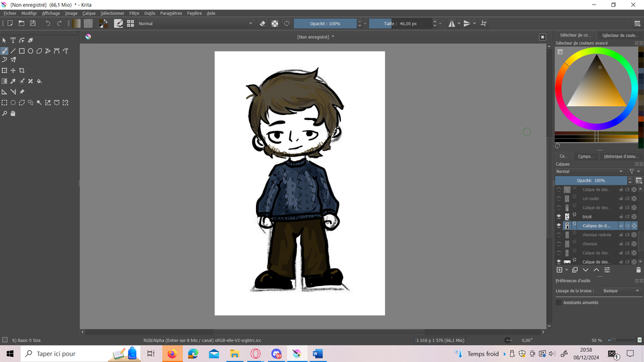
Task: Enable the Assistants aimantés checkbox
Action: click(x=558, y=302)
